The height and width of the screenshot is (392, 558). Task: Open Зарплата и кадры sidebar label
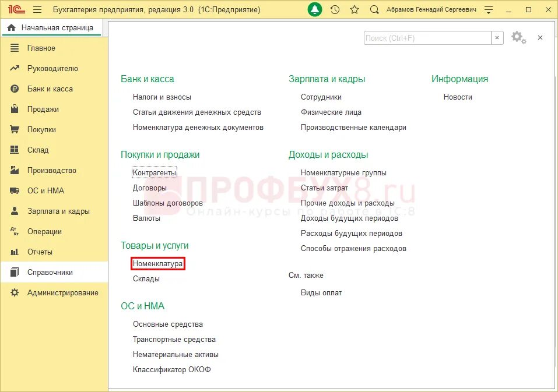point(59,211)
